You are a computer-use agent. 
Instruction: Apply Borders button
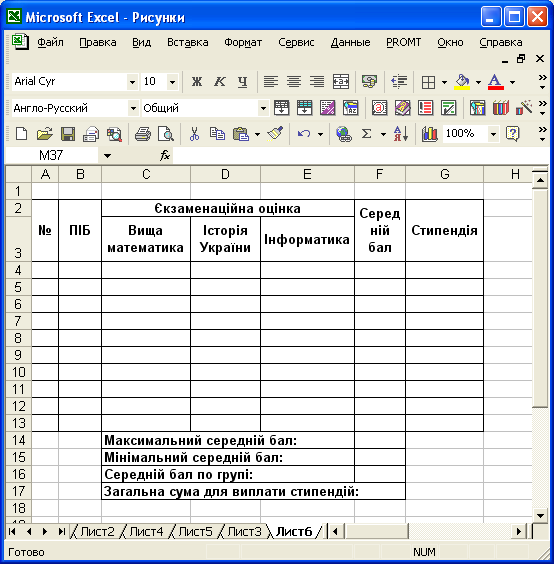428,82
